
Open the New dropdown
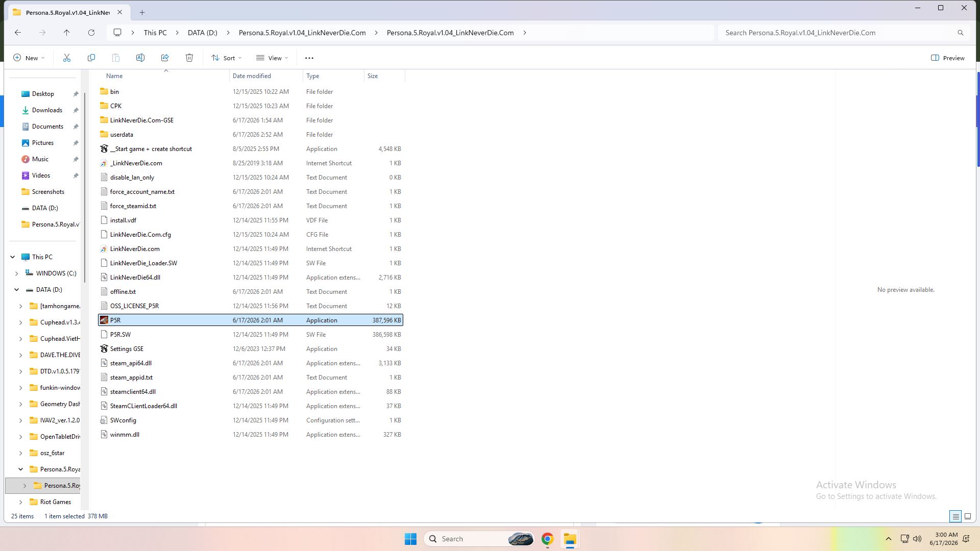pyautogui.click(x=29, y=58)
